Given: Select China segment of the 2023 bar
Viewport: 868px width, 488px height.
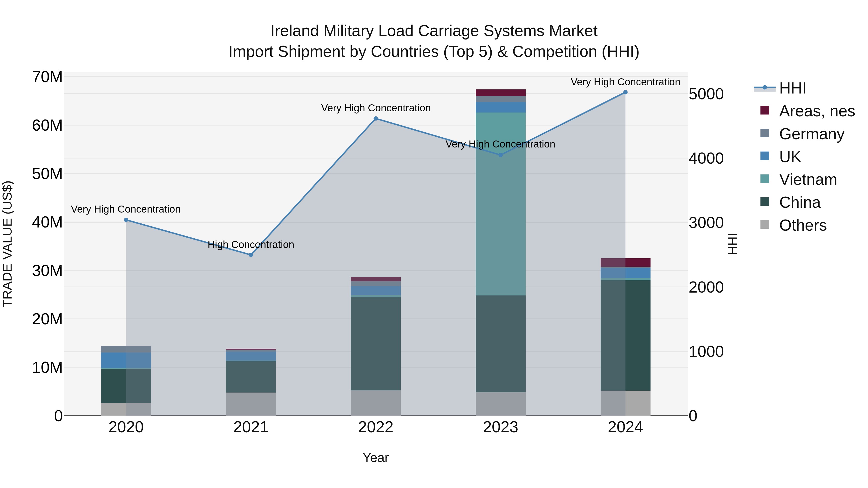Looking at the screenshot, I should pyautogui.click(x=500, y=344).
